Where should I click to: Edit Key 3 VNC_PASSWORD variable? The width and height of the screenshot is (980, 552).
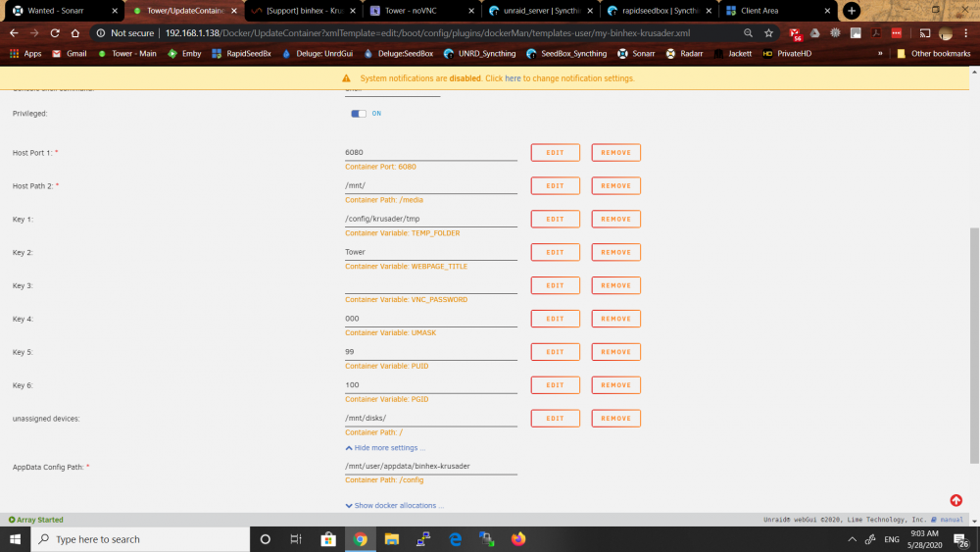point(555,285)
